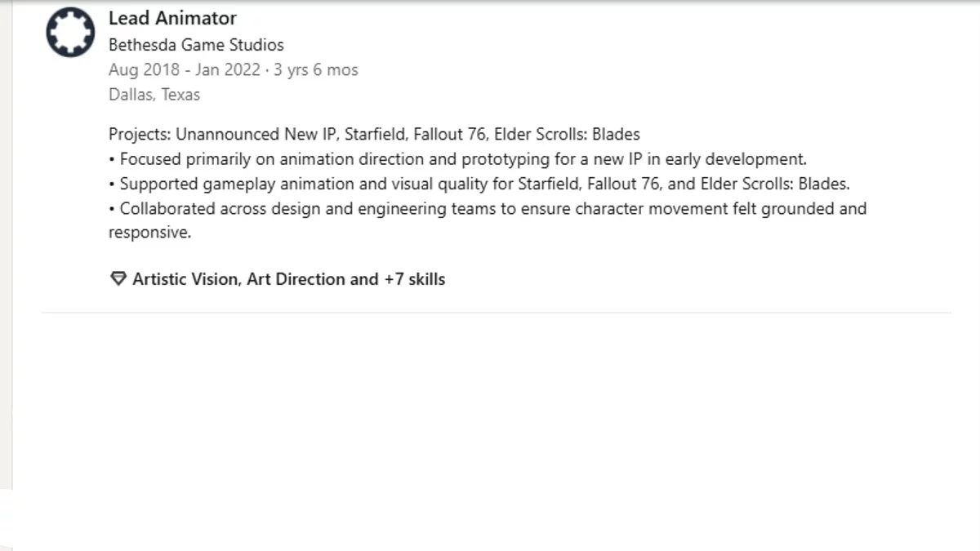
Task: Open the Lead Animator position title
Action: [172, 18]
